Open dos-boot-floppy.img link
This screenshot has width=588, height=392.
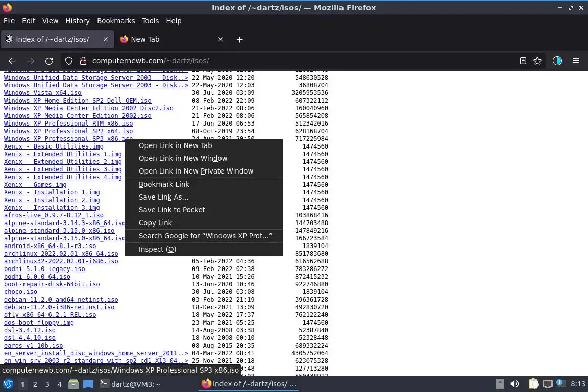click(x=39, y=322)
